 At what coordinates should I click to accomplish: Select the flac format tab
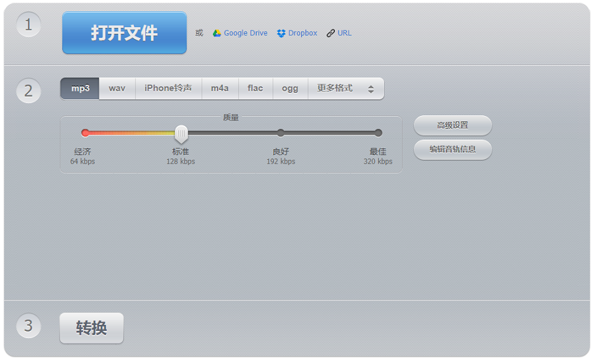click(x=255, y=88)
